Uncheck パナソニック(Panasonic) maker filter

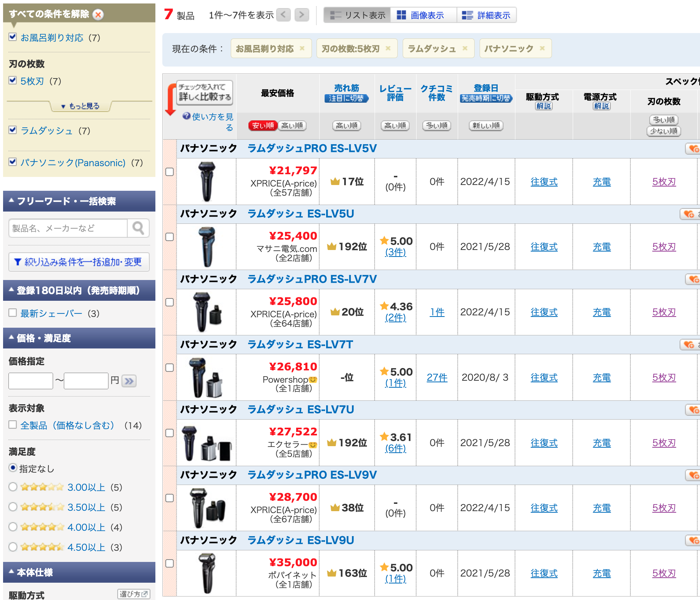point(13,162)
